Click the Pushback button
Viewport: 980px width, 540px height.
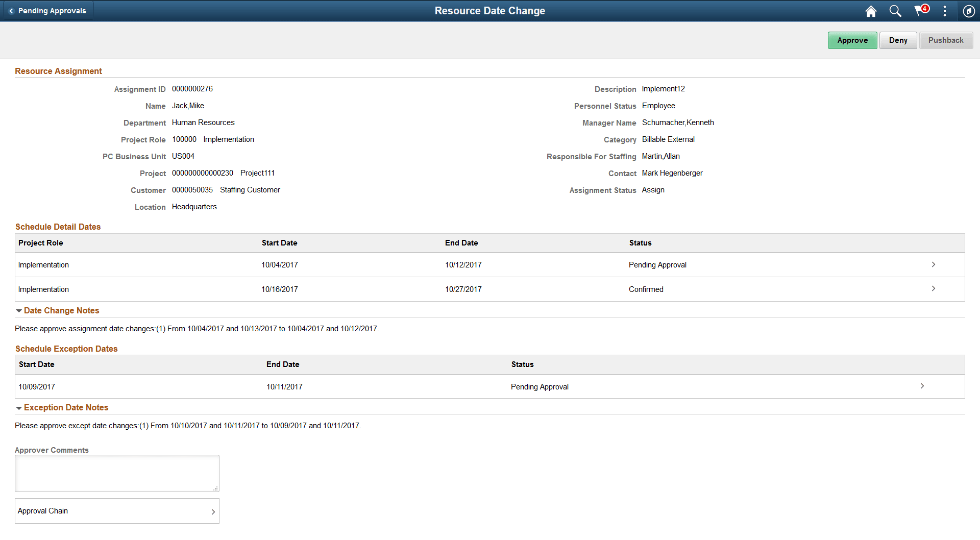pos(946,40)
